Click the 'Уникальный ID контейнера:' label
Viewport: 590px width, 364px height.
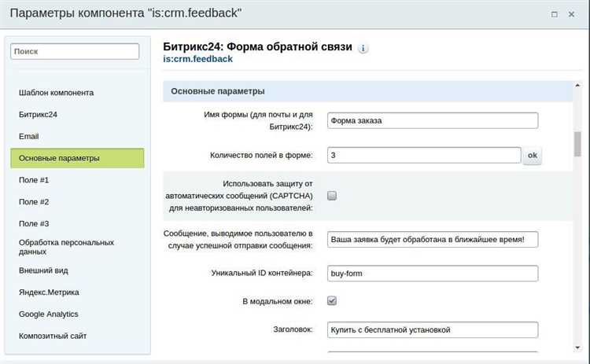pos(262,273)
